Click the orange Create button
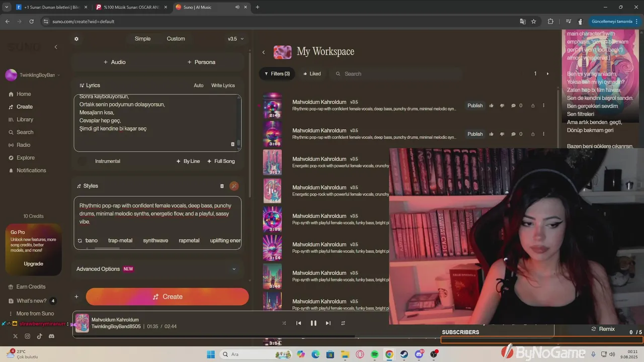Screen dimensions: 644x362 coord(167,297)
